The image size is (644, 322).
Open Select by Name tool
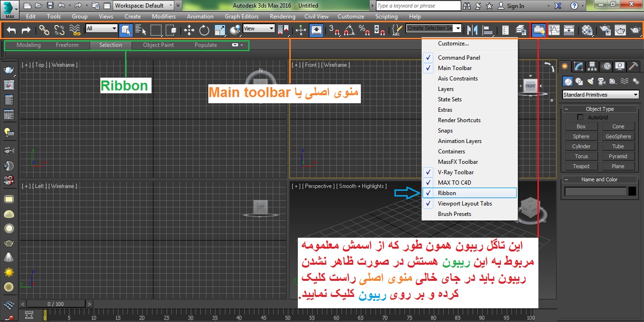(x=141, y=30)
